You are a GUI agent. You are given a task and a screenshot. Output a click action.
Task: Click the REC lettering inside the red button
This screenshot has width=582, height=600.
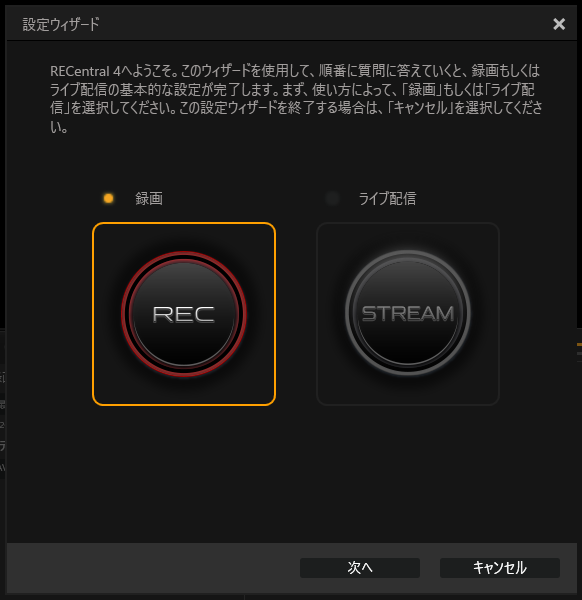click(184, 314)
